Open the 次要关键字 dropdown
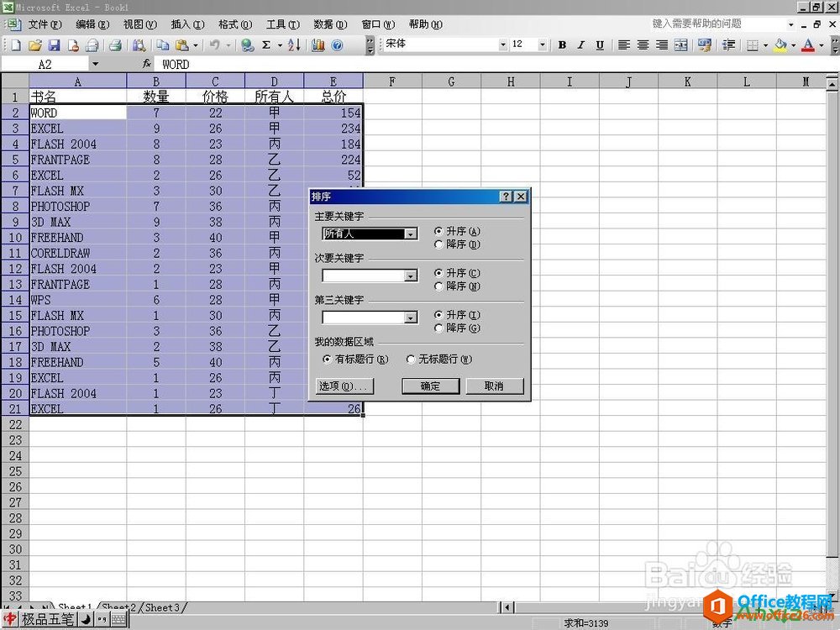This screenshot has height=630, width=840. pos(411,276)
